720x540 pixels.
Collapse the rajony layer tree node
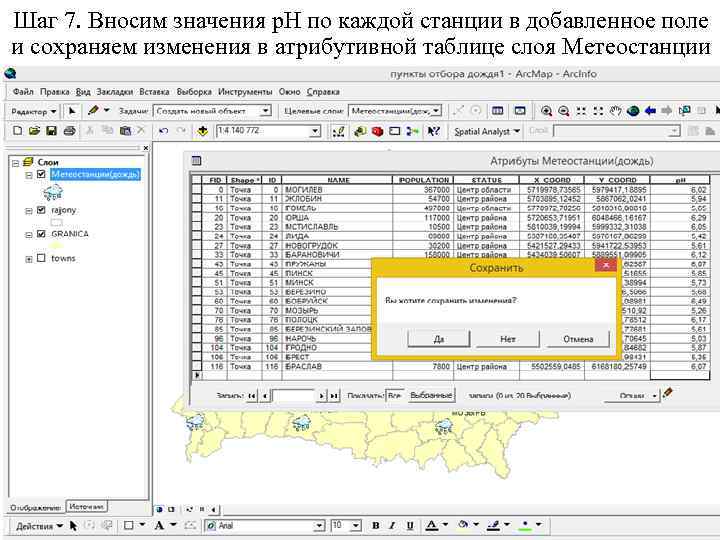pos(29,211)
